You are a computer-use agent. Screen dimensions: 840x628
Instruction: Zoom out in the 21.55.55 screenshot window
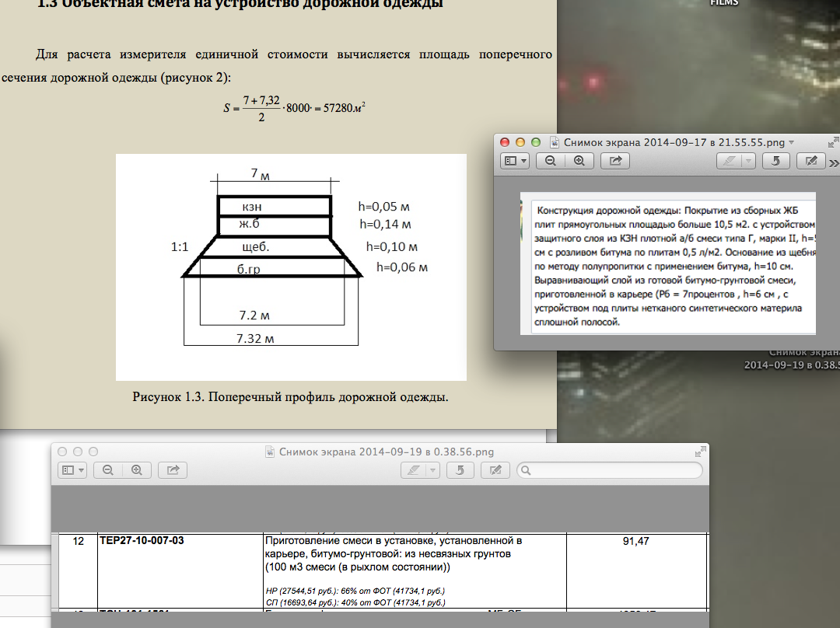tap(550, 161)
